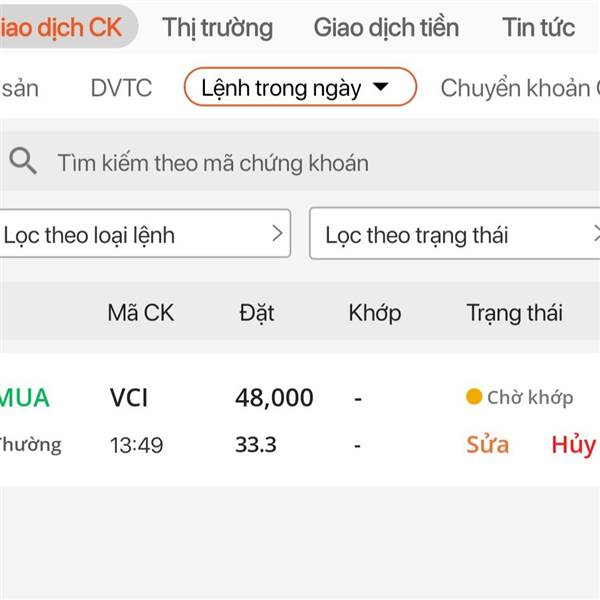Open the Tin tức tab

click(x=539, y=27)
